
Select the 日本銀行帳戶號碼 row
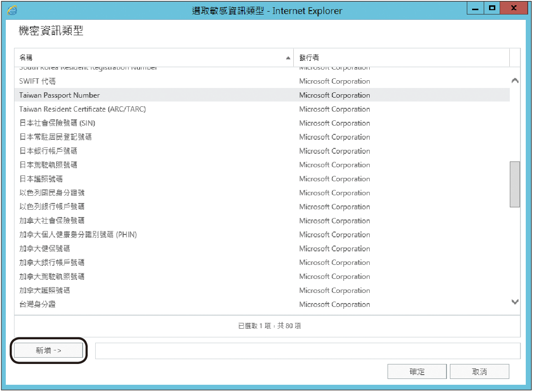point(262,151)
